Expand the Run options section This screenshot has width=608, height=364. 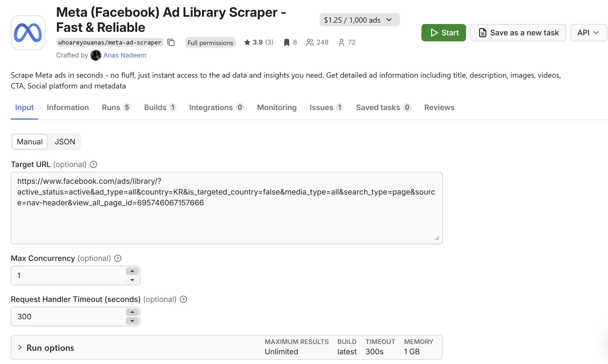point(50,348)
